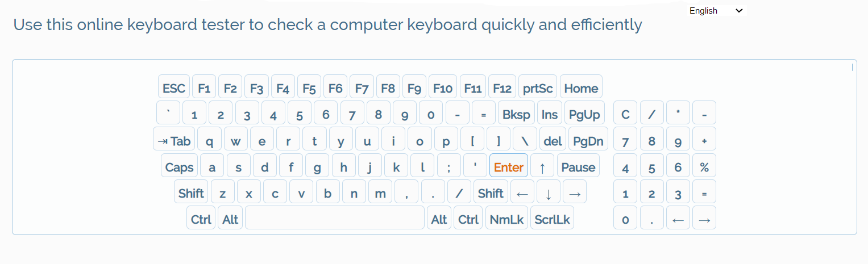Toggle the NmLk key
868x264 pixels.
pos(506,219)
